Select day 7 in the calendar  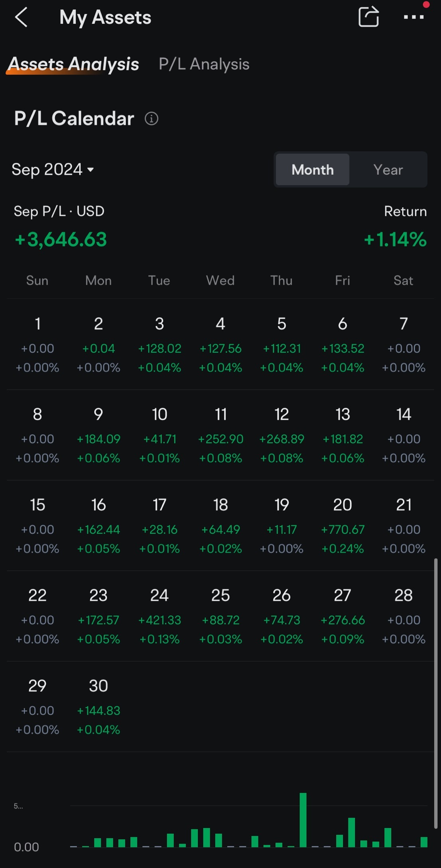tap(404, 344)
